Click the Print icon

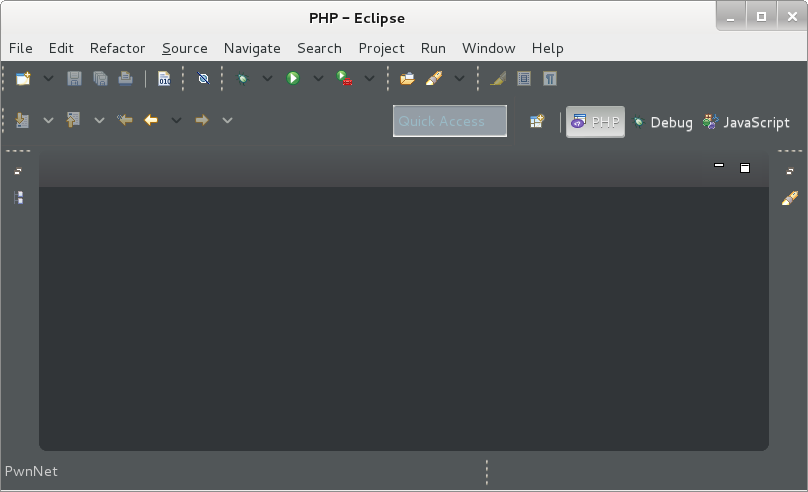(125, 78)
